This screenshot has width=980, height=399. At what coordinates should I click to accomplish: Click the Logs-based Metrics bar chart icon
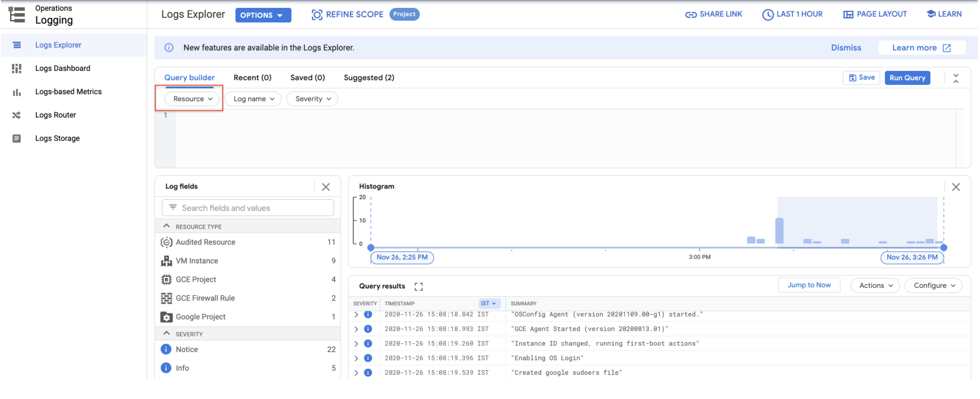tap(17, 92)
